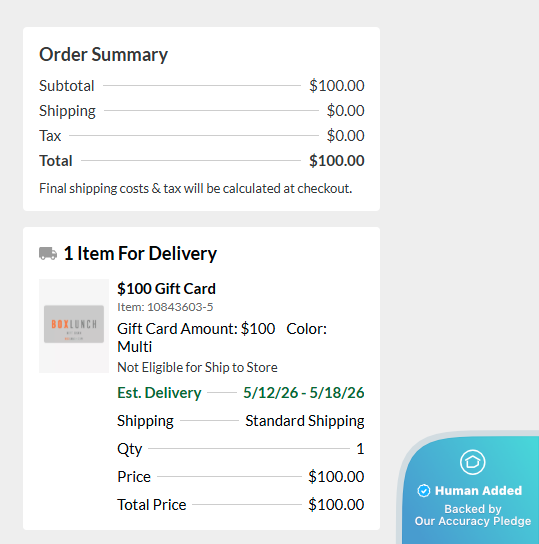The image size is (539, 544).
Task: Click the Not Eligible for Ship to Store text
Action: [197, 367]
